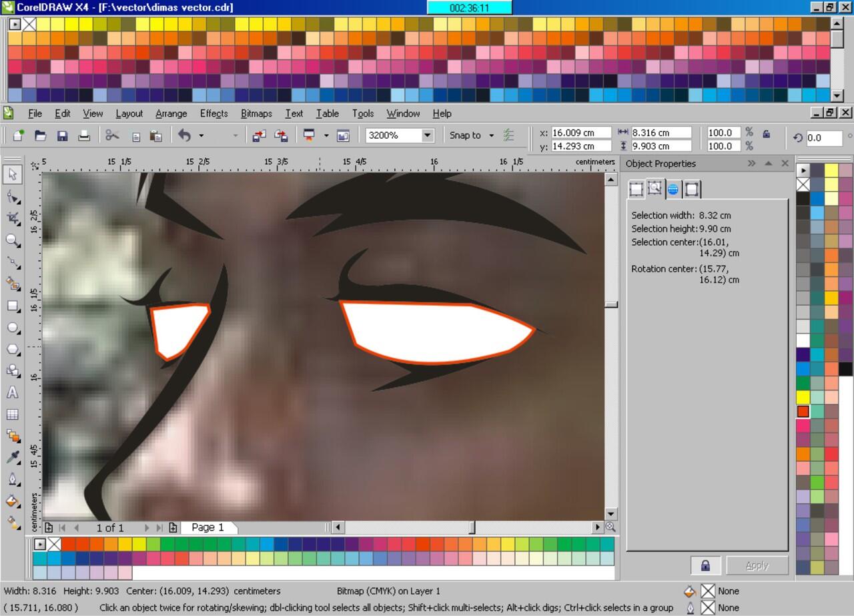Close the Object Properties docker
This screenshot has height=616, width=854.
(x=785, y=164)
